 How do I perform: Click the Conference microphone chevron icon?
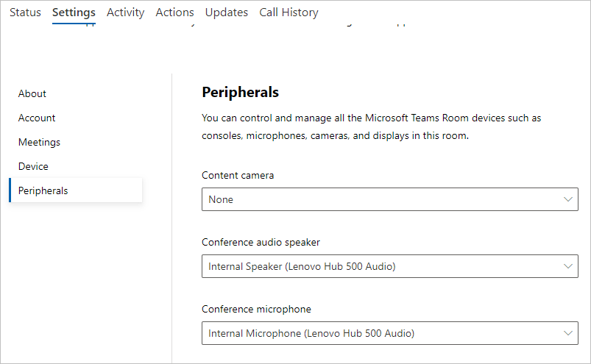[567, 333]
